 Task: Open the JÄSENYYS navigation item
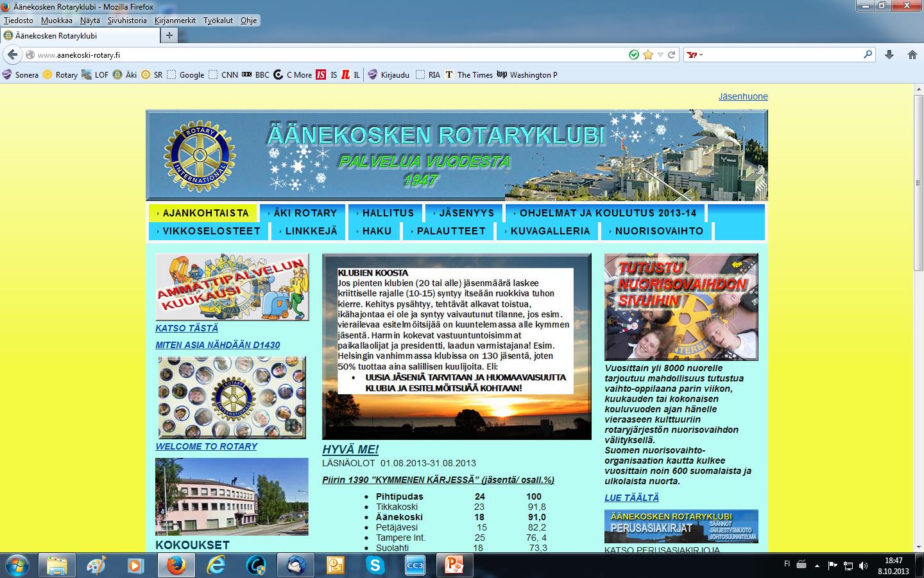463,213
